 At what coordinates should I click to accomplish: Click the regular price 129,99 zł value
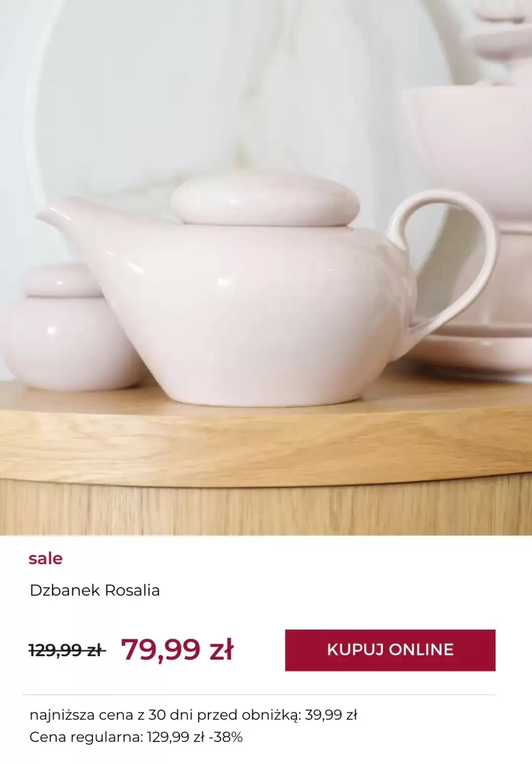click(176, 737)
